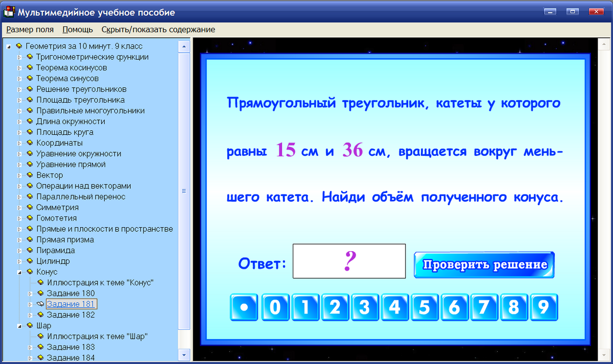The width and height of the screenshot is (613, 364).
Task: Select "Задание 182" in the sidebar
Action: pyautogui.click(x=72, y=314)
